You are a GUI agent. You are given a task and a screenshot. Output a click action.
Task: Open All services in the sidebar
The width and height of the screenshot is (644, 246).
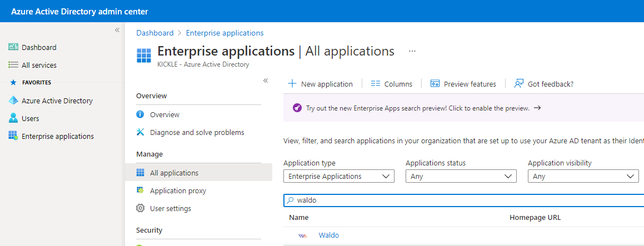coord(39,65)
